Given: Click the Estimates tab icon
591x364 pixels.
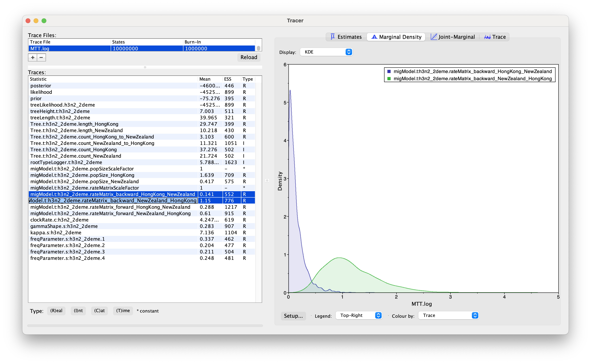Looking at the screenshot, I should (333, 37).
